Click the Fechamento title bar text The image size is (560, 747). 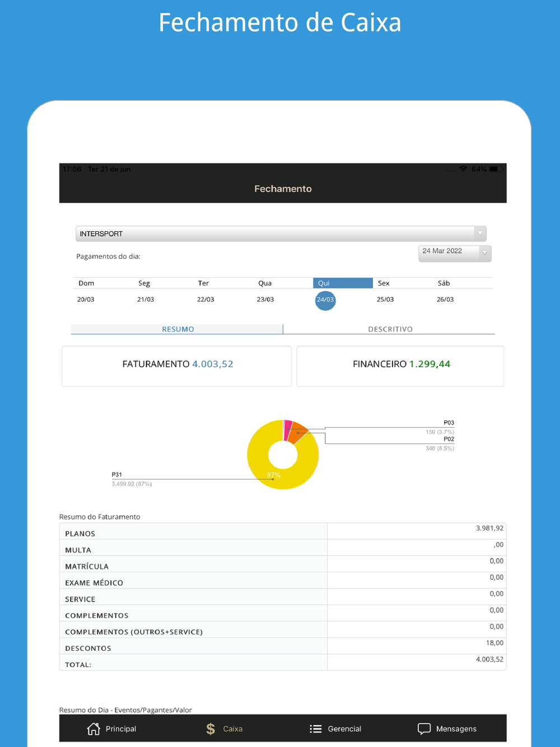point(283,189)
